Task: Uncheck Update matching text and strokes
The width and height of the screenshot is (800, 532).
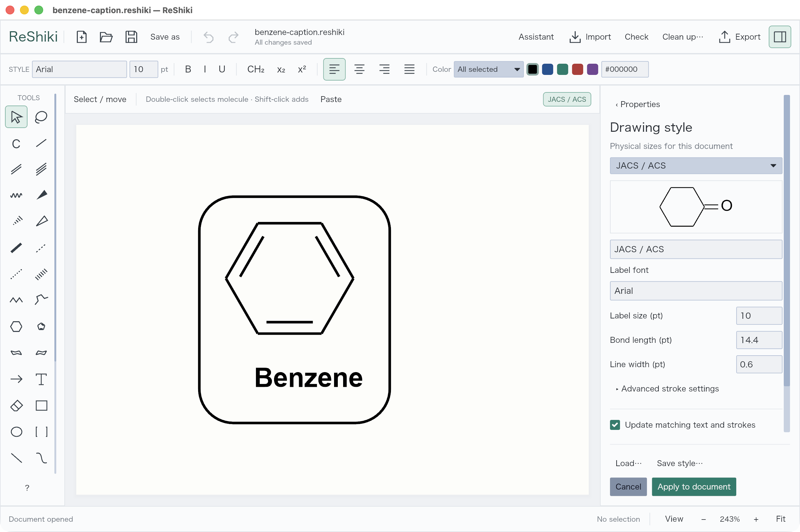Action: pos(615,425)
